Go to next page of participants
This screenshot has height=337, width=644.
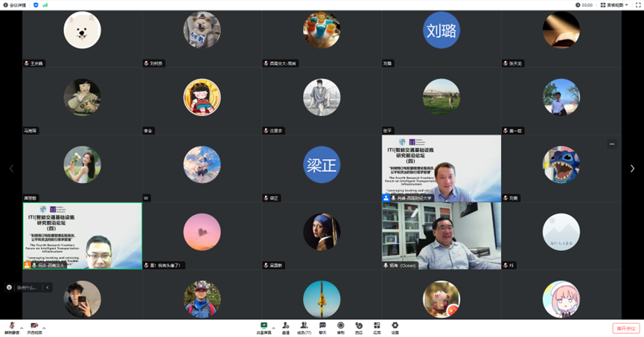[632, 169]
